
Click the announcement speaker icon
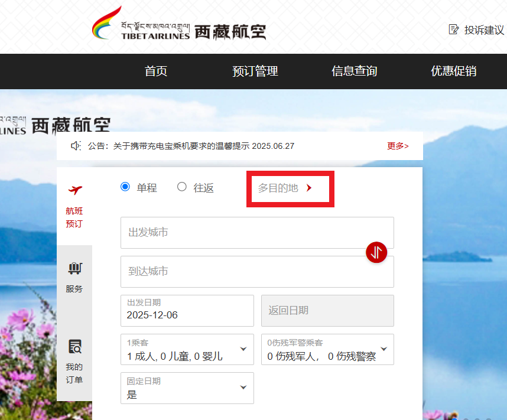pos(74,145)
